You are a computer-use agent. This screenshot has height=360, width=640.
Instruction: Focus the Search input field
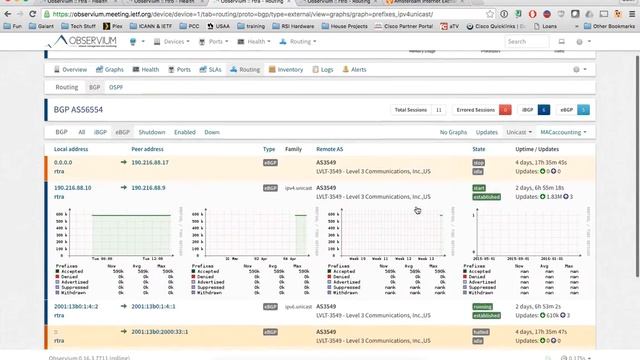527,42
